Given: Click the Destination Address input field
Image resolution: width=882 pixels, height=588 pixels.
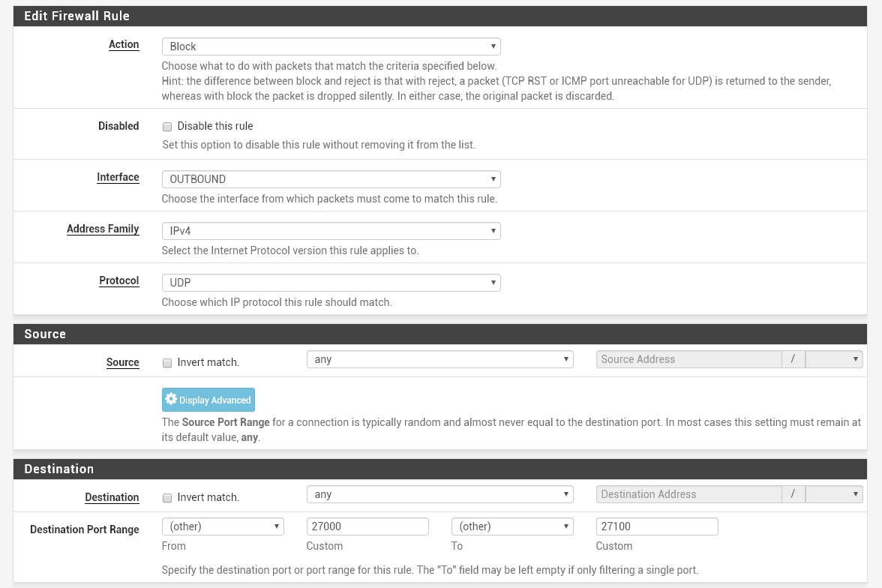Looking at the screenshot, I should pos(688,494).
